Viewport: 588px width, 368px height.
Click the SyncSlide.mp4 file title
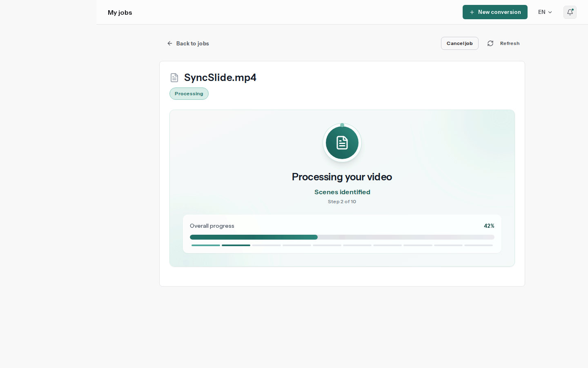click(220, 78)
